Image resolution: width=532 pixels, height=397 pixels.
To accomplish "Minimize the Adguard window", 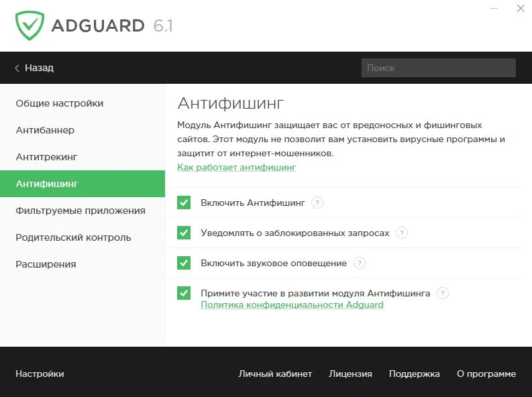I will point(494,8).
